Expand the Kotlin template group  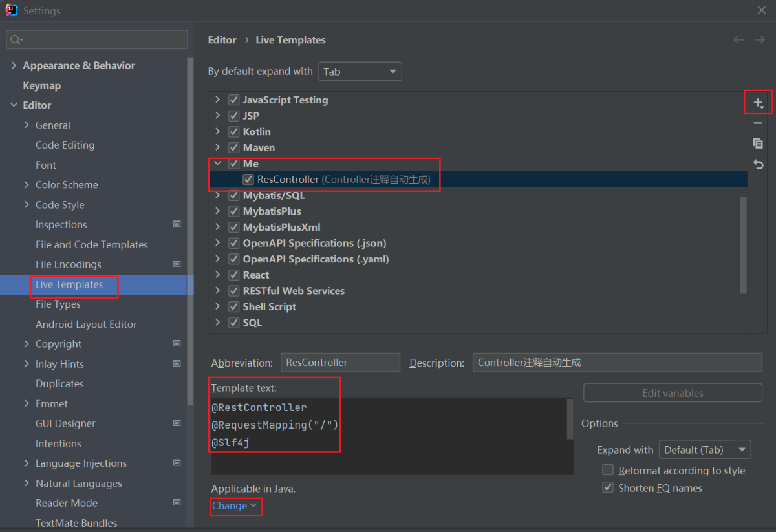click(x=218, y=132)
